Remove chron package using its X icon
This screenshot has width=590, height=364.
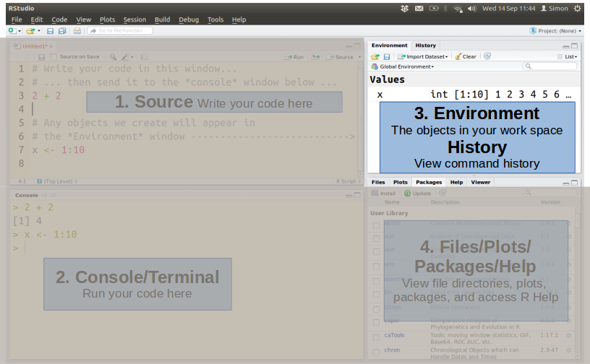[x=568, y=350]
